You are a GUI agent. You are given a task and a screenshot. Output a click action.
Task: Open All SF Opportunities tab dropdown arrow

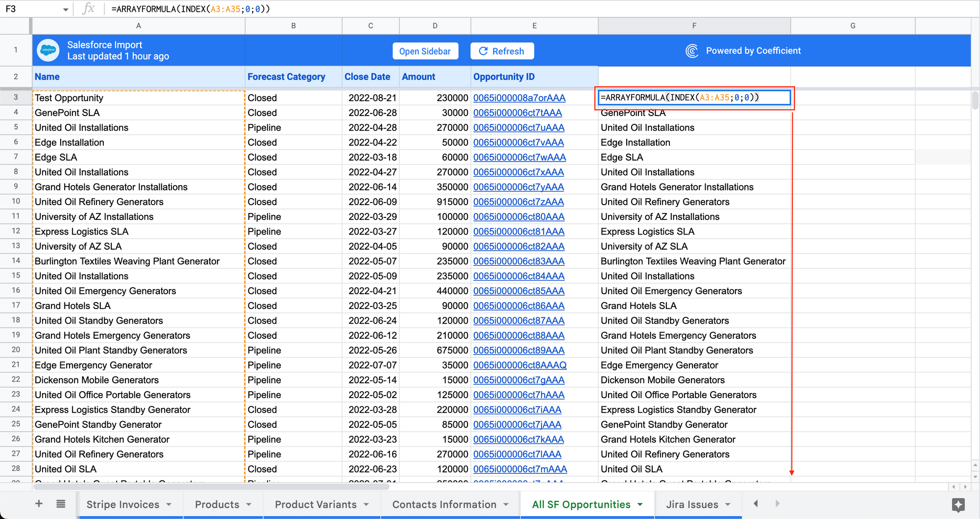click(640, 504)
